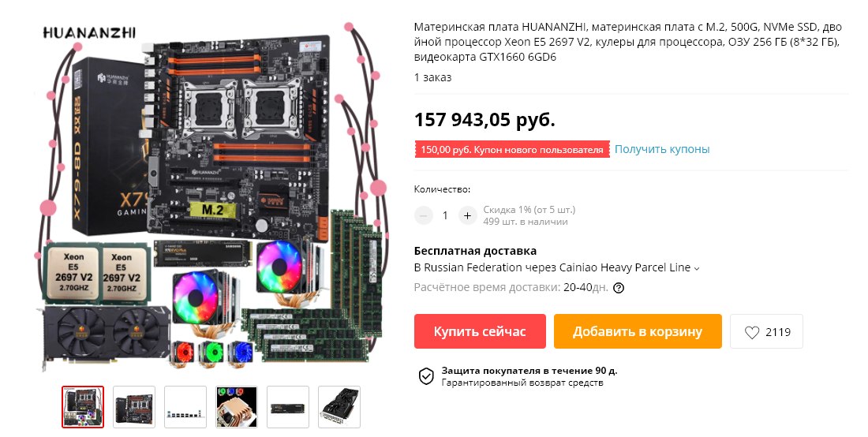868x437 pixels.
Task: Click the red 150,00 руб. new user coupon badge
Action: 512,150
